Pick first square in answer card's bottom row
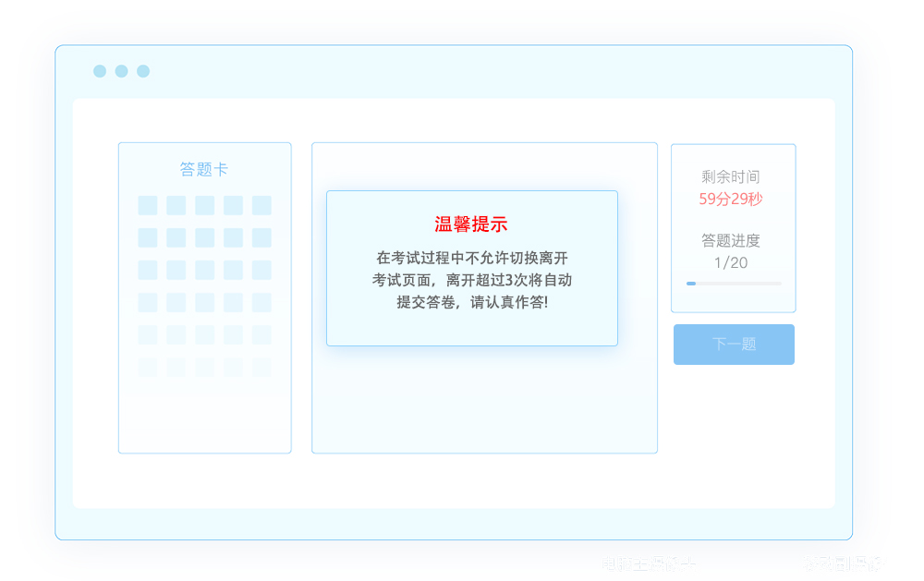 tap(148, 367)
